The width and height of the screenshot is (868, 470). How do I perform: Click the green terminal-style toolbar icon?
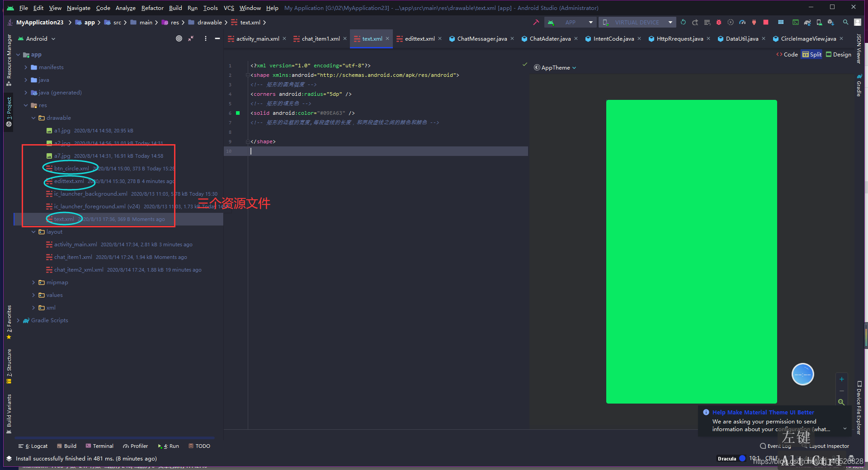pyautogui.click(x=796, y=22)
